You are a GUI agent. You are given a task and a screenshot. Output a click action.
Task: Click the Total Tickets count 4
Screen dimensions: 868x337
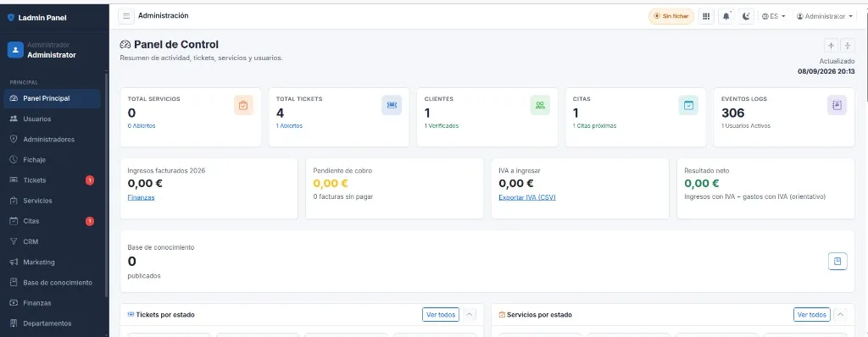point(280,113)
